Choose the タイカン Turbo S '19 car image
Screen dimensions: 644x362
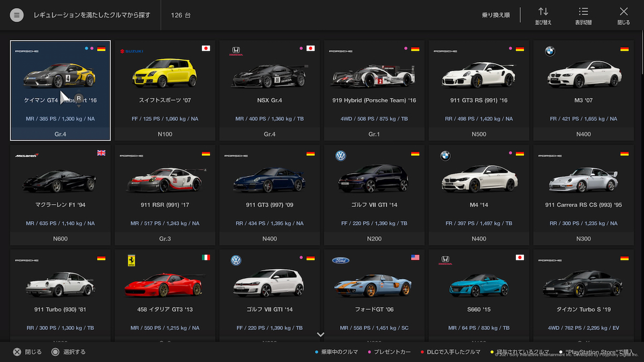pos(582,284)
